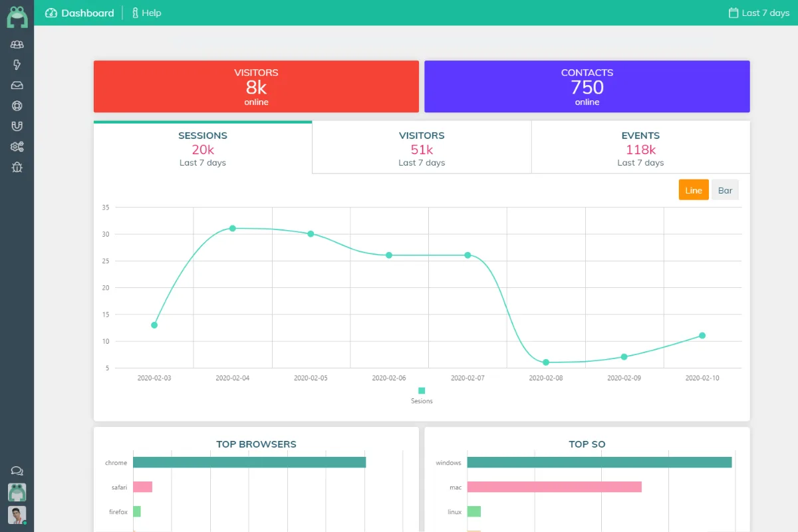The width and height of the screenshot is (798, 532).
Task: Open the inbox tray sidebar icon
Action: coord(17,85)
